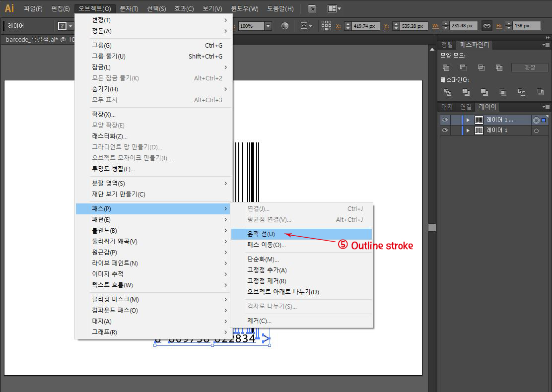
Task: Click the thumbnail of 레이어 1... layer
Action: point(479,120)
